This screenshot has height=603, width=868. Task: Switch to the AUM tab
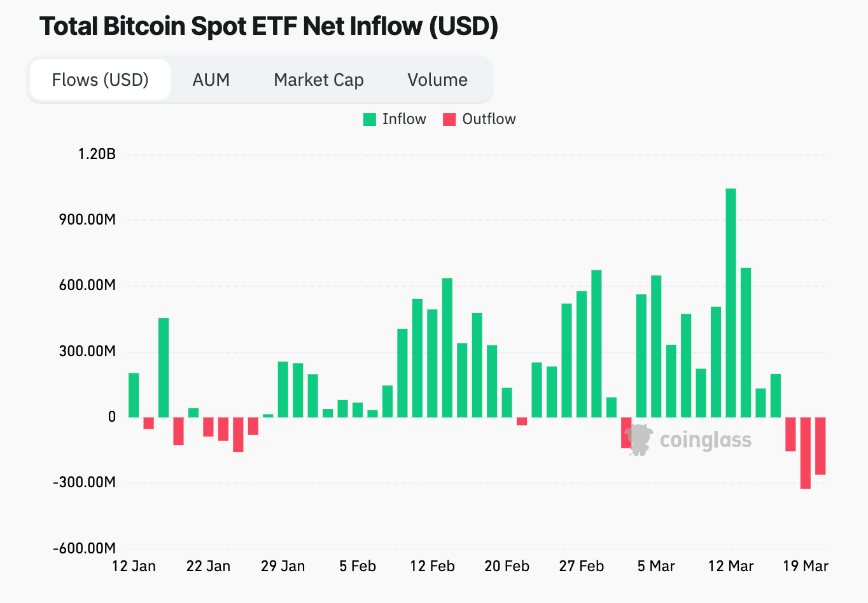click(x=211, y=80)
